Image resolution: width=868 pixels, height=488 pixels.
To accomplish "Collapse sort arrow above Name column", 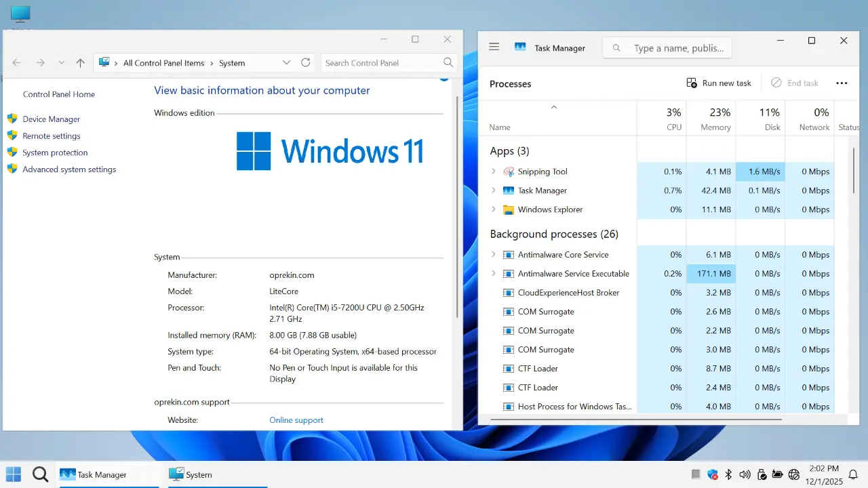I will pos(554,106).
